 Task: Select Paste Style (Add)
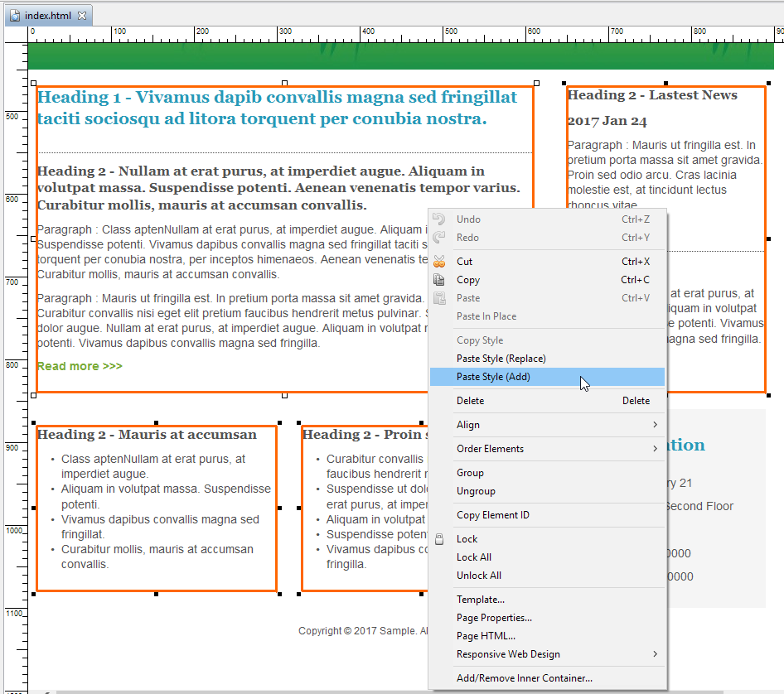coord(548,377)
